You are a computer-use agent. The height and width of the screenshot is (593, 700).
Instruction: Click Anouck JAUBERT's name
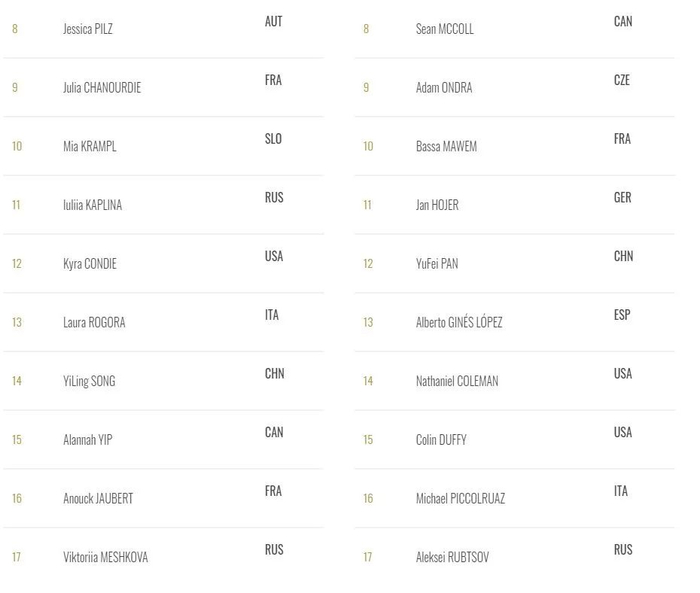(98, 498)
